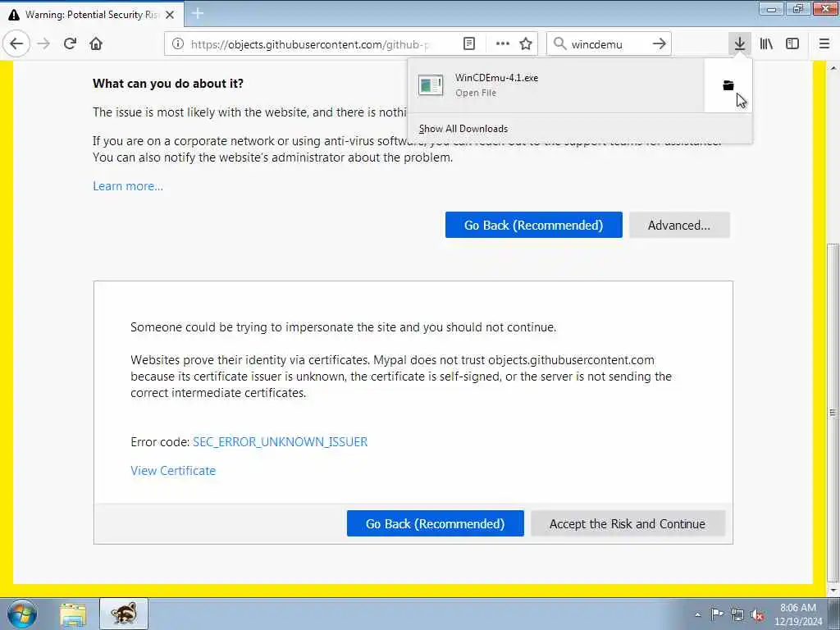This screenshot has height=630, width=840.
Task: Click the magnifier icon in search box
Action: (559, 44)
